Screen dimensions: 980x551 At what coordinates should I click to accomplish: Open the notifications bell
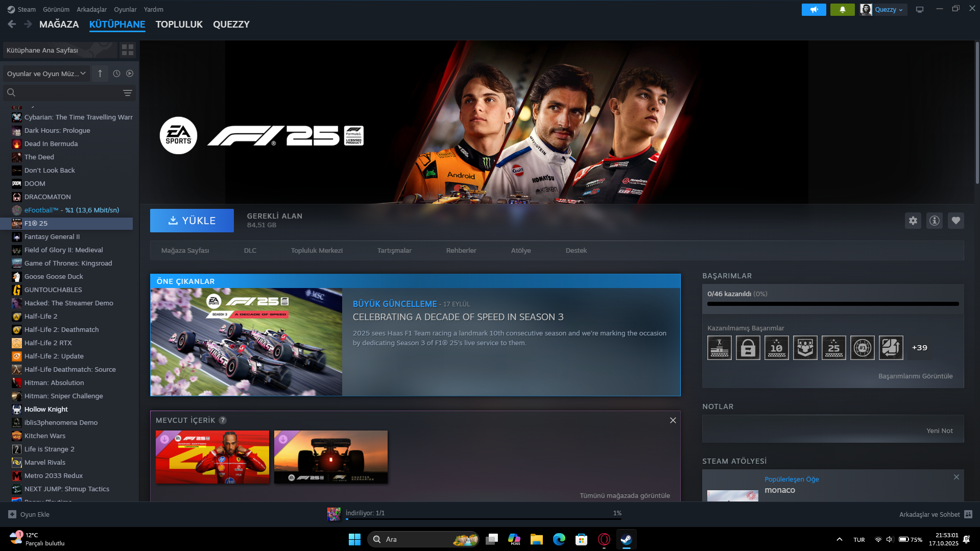(842, 10)
